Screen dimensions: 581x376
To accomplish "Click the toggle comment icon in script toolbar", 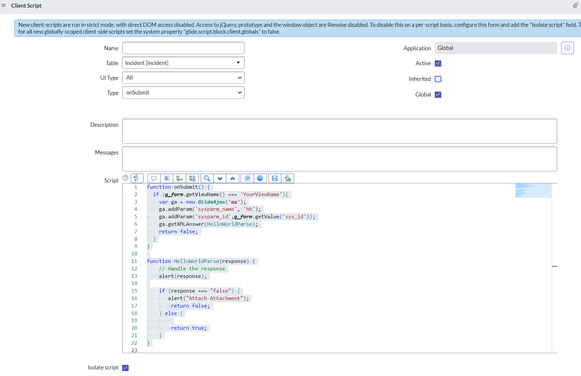I will [x=154, y=179].
